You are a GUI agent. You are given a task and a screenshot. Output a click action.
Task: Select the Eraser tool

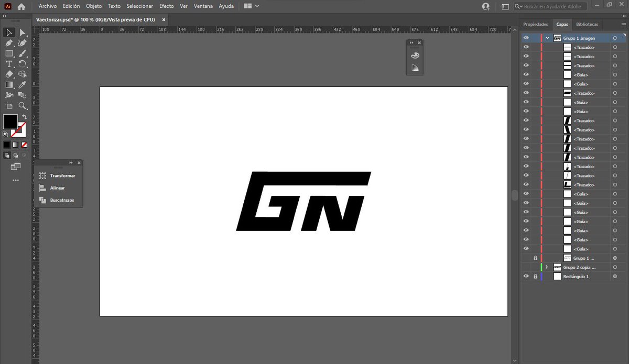click(x=9, y=74)
